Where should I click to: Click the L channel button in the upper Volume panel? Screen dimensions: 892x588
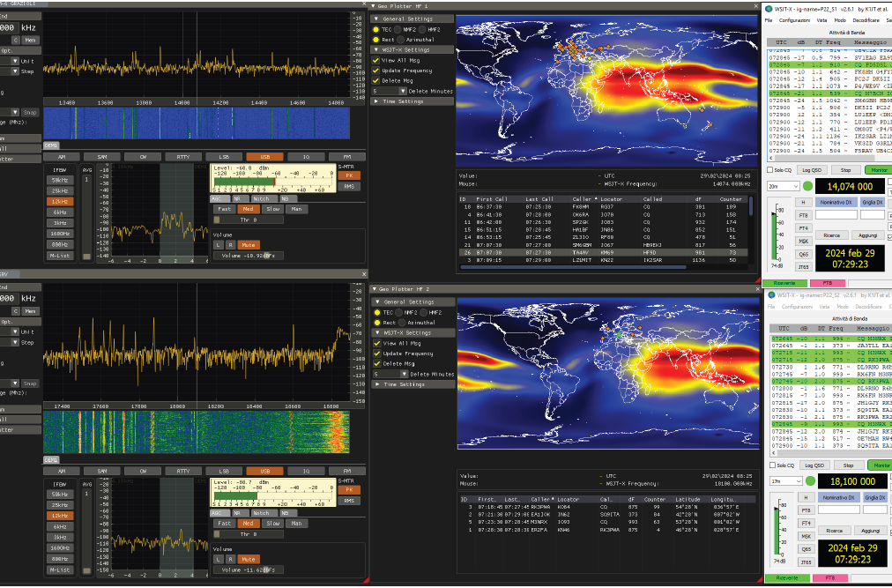[218, 244]
